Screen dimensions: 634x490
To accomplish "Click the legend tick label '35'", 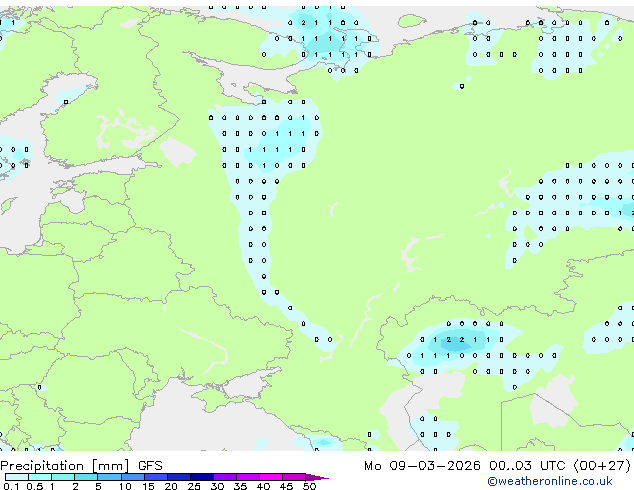I will pyautogui.click(x=240, y=486).
